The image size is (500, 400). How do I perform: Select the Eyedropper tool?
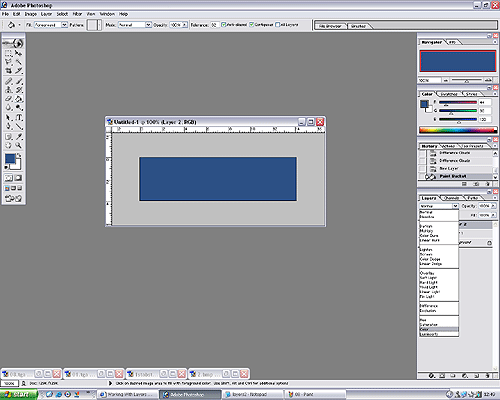(19, 137)
